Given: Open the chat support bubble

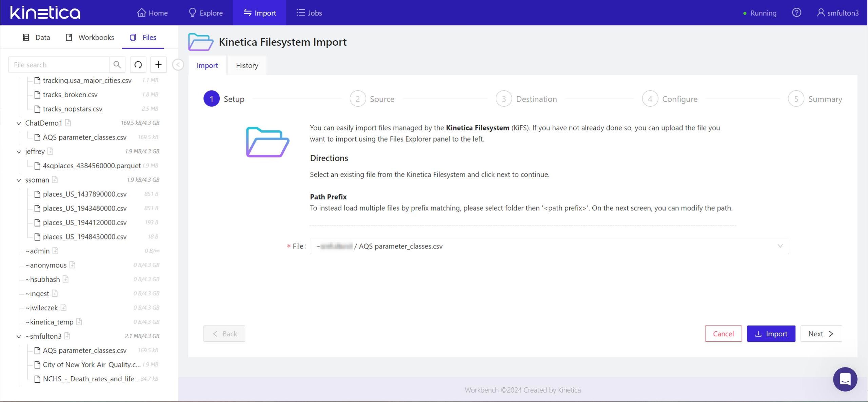Looking at the screenshot, I should click(x=845, y=379).
